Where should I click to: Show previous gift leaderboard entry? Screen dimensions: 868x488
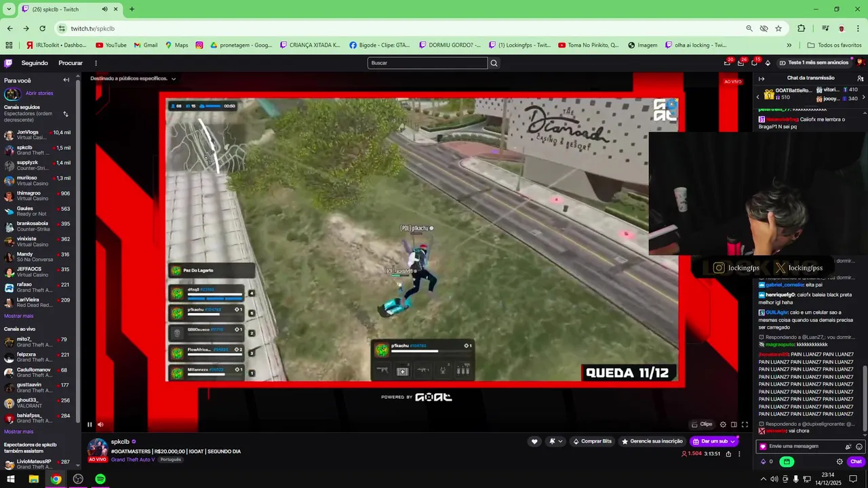(x=758, y=98)
